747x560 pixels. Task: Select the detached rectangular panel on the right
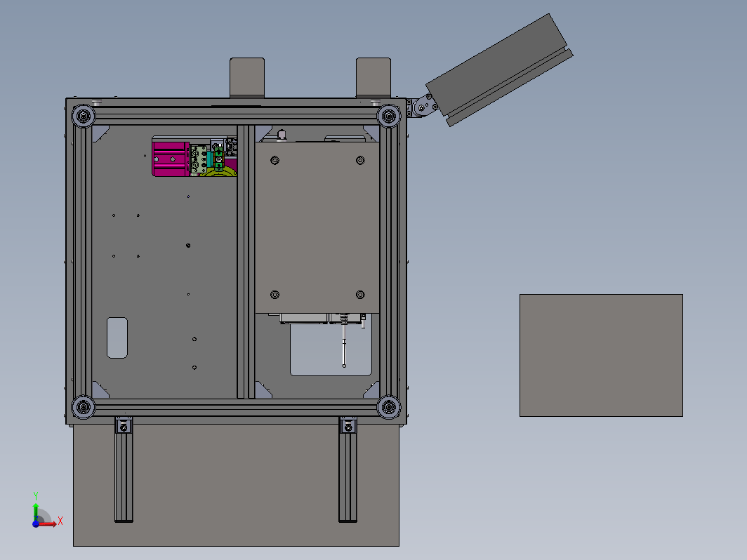601,355
